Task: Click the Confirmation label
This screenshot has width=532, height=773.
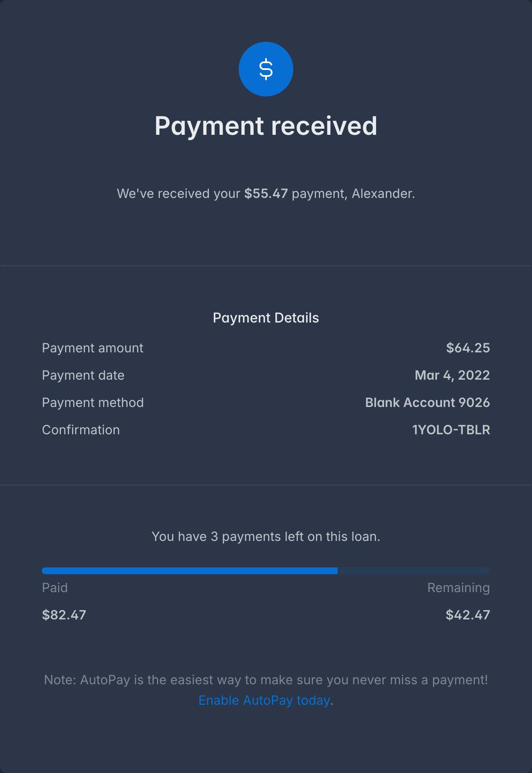Action: pos(81,430)
